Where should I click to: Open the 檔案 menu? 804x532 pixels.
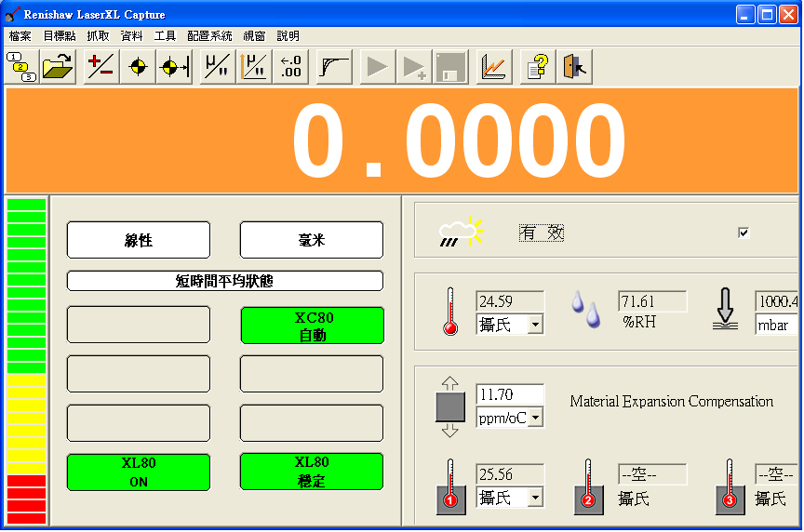tap(20, 36)
